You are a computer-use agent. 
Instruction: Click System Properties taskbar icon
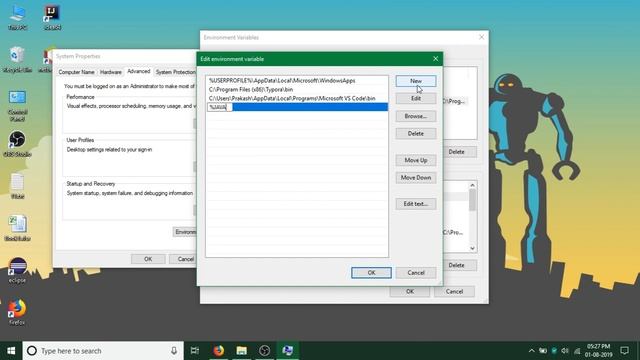click(x=287, y=351)
